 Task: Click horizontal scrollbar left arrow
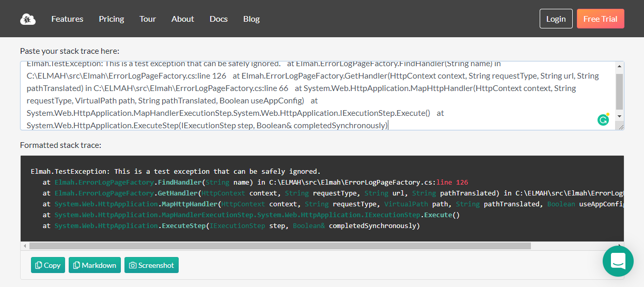[x=24, y=246]
